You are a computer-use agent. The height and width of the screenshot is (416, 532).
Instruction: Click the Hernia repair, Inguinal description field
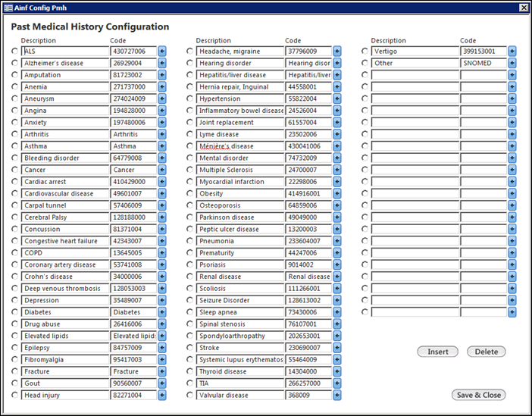240,87
